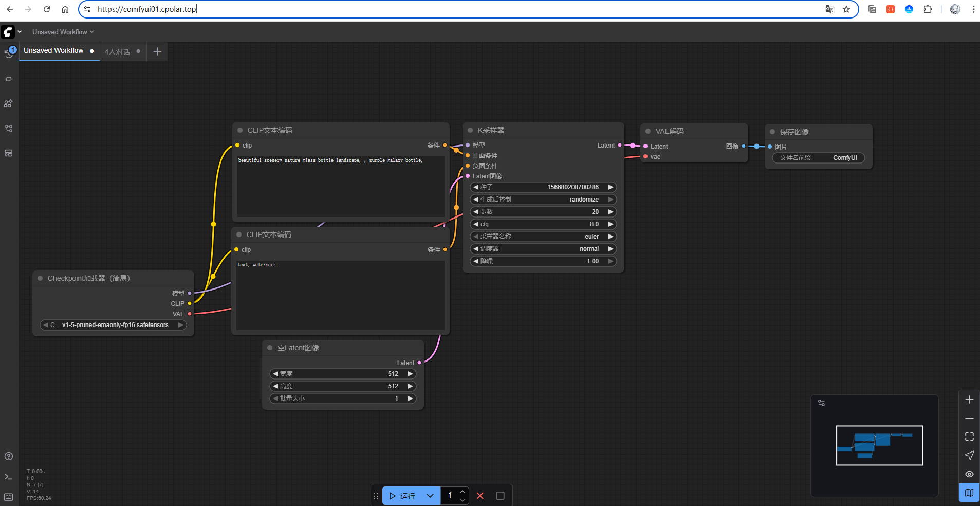Edit the positive prompt text box

[x=341, y=186]
